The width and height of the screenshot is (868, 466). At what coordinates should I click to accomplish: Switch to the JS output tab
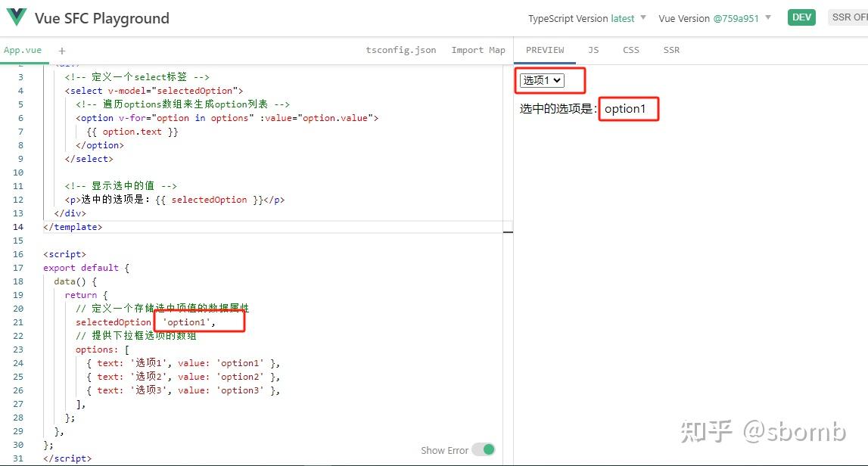(593, 50)
